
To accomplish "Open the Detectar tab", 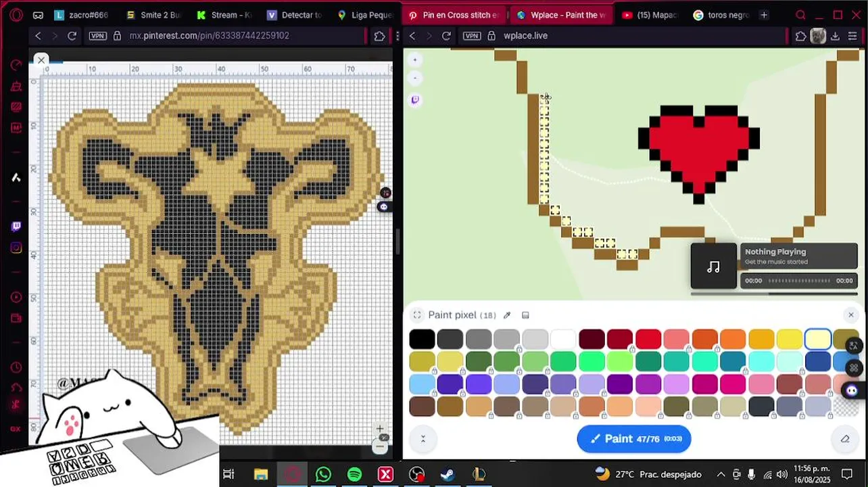I will (x=295, y=15).
